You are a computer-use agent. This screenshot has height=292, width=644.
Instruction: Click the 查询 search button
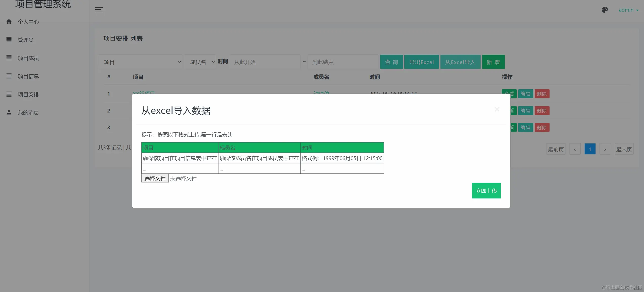tap(391, 62)
